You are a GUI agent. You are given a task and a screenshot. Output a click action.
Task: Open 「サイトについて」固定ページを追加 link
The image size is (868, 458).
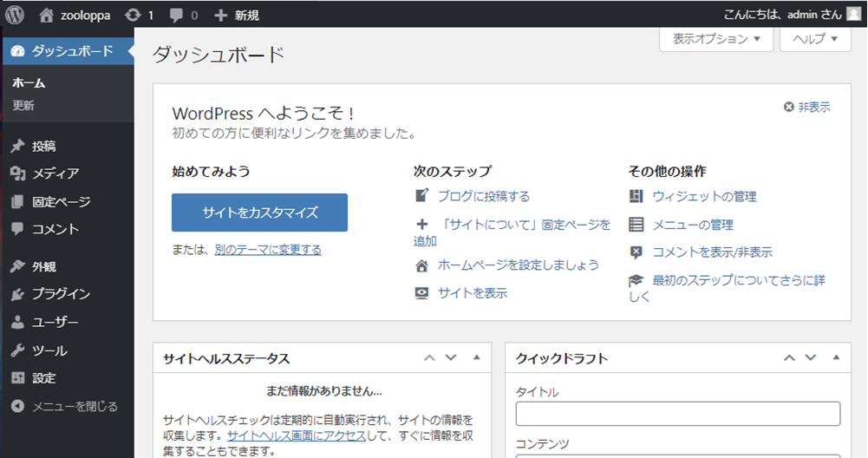pos(512,232)
